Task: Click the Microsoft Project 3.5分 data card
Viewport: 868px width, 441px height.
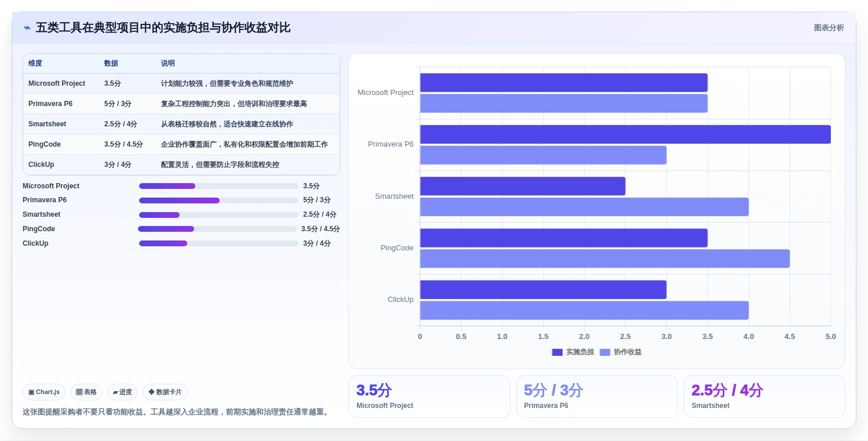Action: point(429,396)
